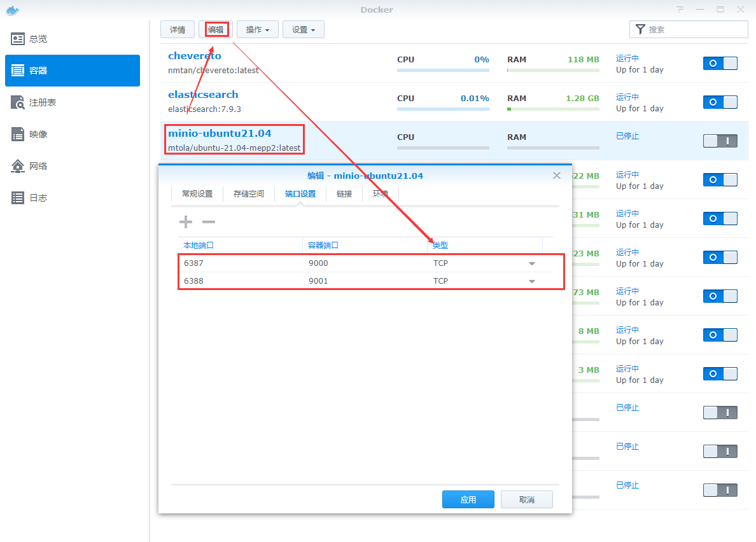Click the filter funnel icon in search
Screen dimensions: 756x542
tap(640, 29)
